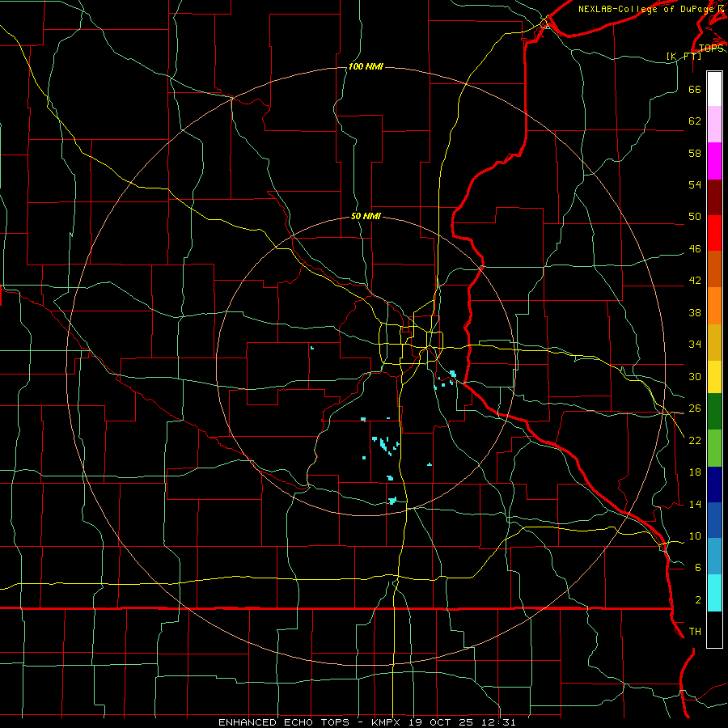Click the legend value 34
The width and height of the screenshot is (728, 728).
pos(695,345)
